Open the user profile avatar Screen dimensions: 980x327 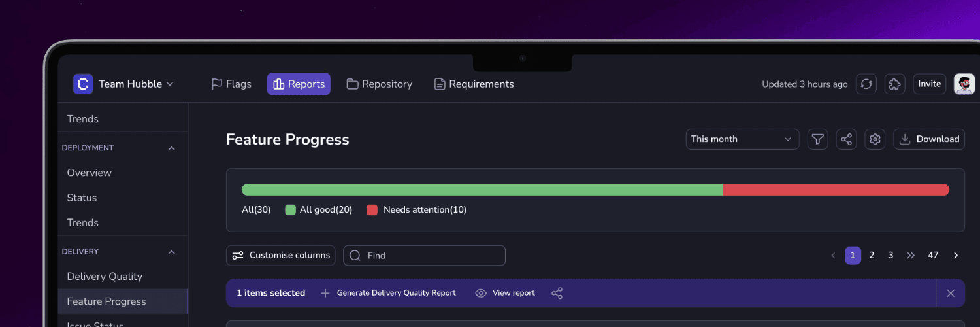[964, 84]
